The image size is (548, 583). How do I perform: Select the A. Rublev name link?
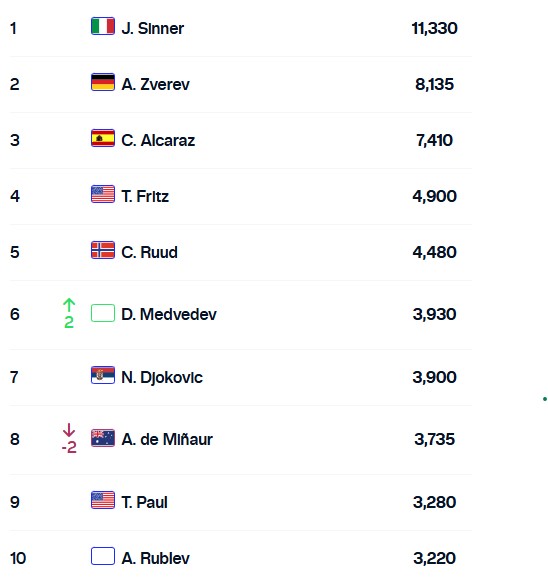[x=155, y=558]
